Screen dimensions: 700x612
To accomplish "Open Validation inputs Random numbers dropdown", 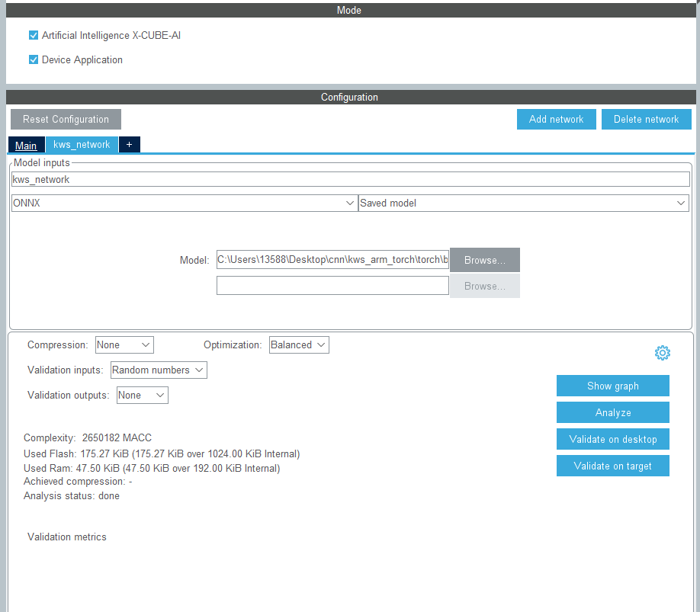I will click(159, 370).
